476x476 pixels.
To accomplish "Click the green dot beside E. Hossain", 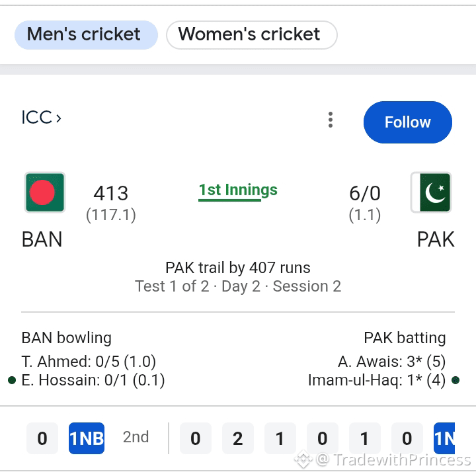I will pos(12,380).
